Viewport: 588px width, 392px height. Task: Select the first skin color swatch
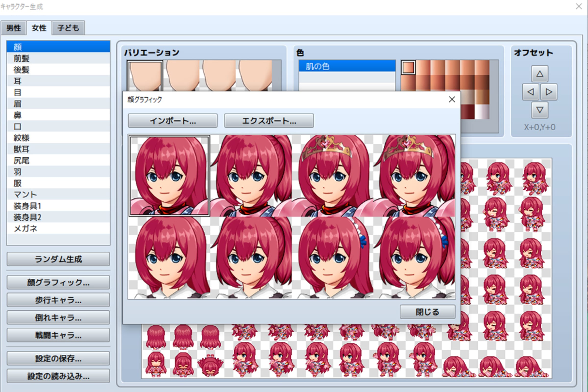408,67
